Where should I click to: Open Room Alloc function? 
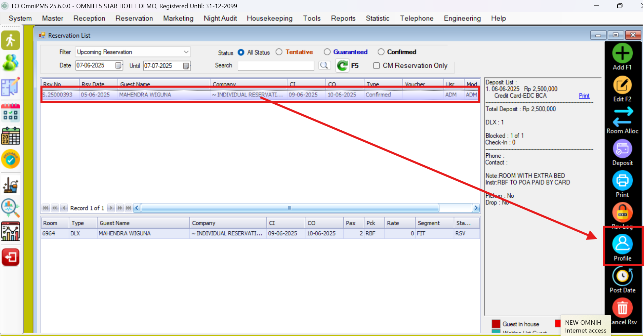pyautogui.click(x=622, y=120)
